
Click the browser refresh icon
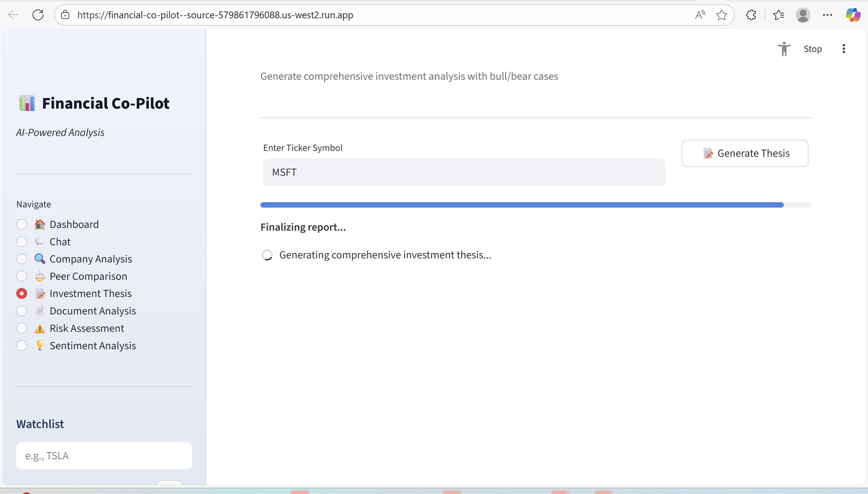38,15
